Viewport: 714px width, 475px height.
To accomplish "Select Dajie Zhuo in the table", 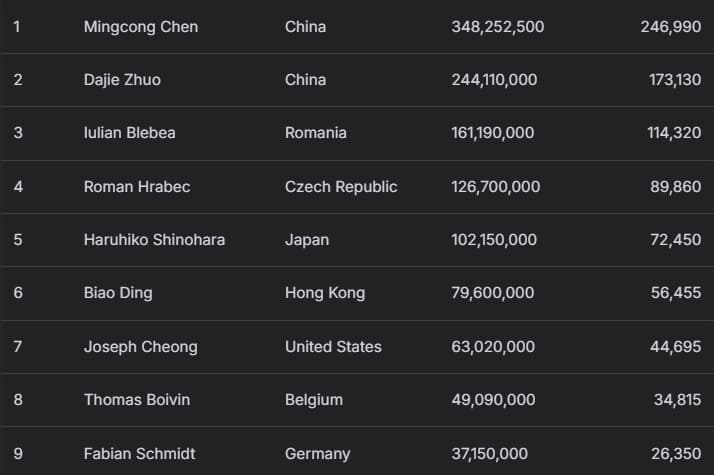I will tap(122, 80).
